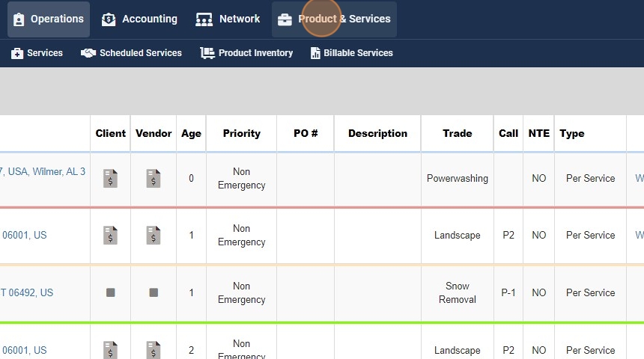Click client square icon in Snow Removal row
The image size is (644, 359).
click(111, 292)
